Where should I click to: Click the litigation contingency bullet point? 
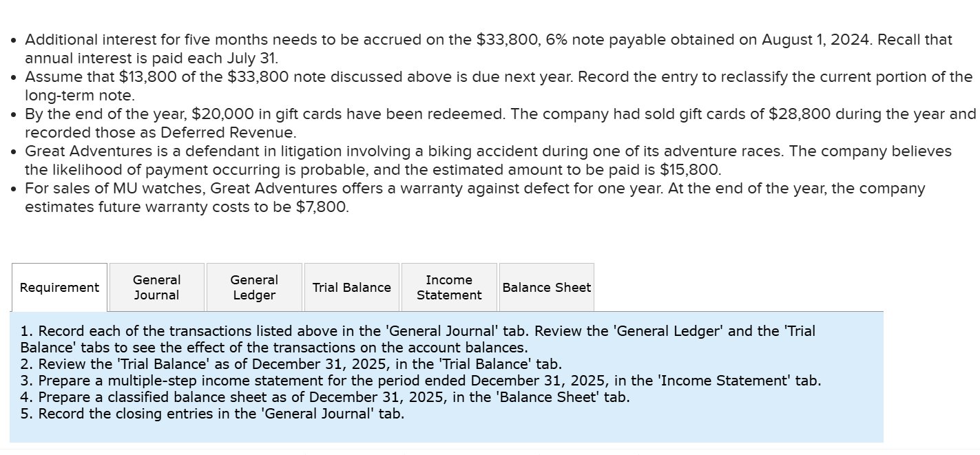(x=489, y=160)
